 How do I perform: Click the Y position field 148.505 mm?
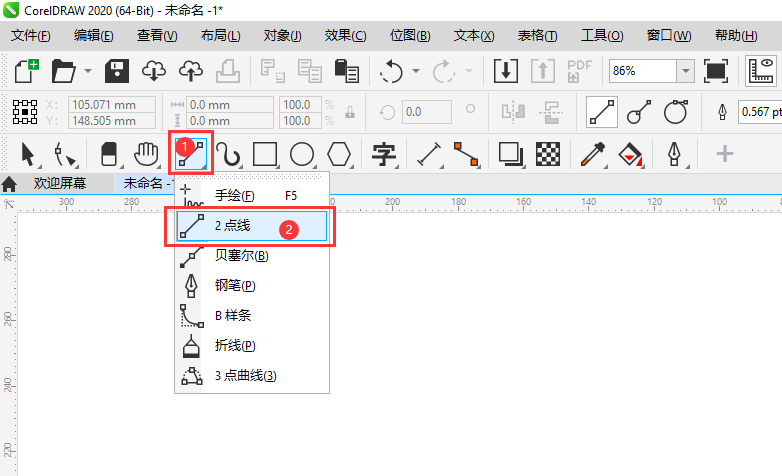[x=112, y=121]
